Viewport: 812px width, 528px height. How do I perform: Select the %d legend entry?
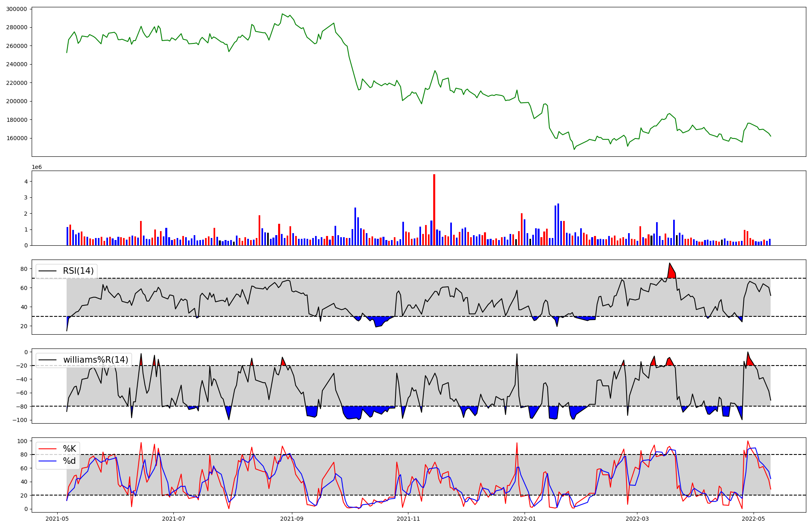point(69,461)
